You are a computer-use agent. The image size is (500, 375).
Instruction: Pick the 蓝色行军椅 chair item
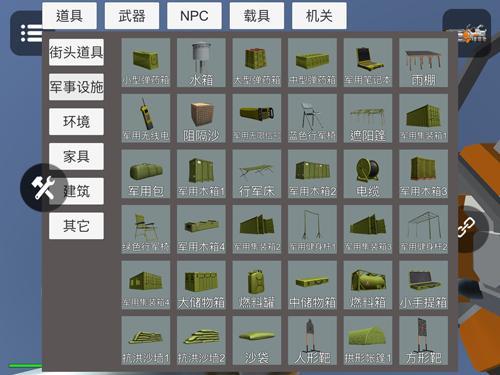point(312,118)
